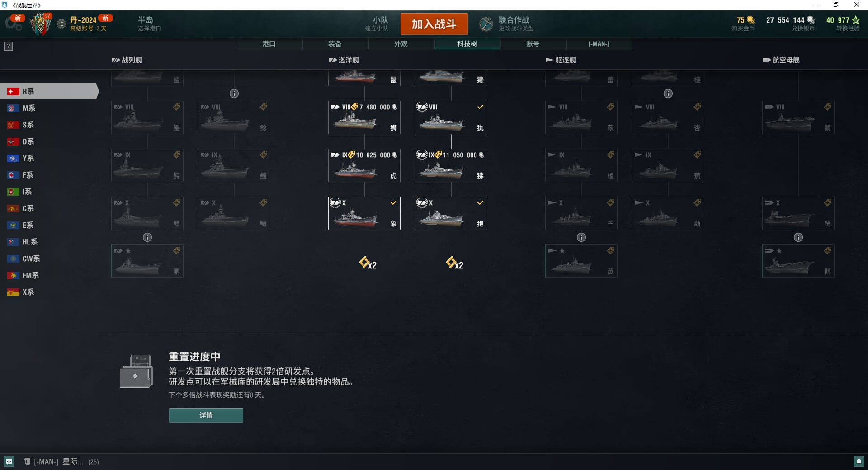The width and height of the screenshot is (868, 470).
Task: Open the chat bubble icon
Action: 9,461
